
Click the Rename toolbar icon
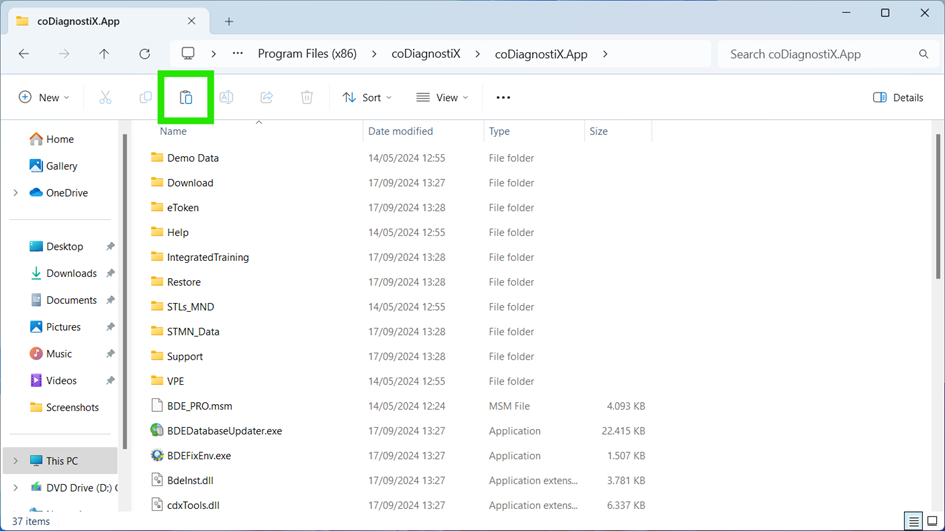coord(226,98)
